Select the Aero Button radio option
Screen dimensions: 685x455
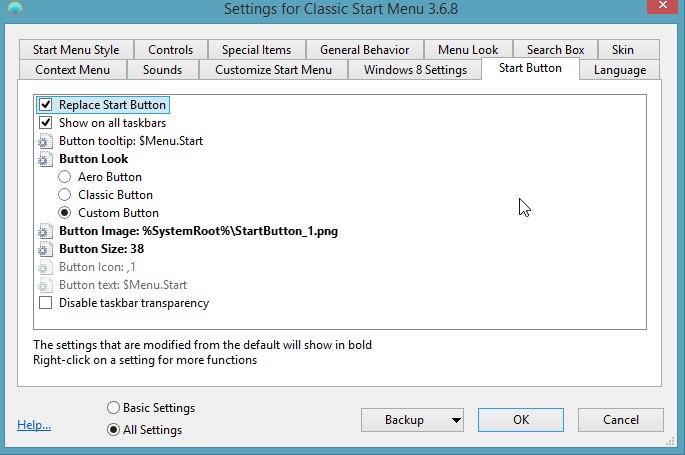coord(65,177)
